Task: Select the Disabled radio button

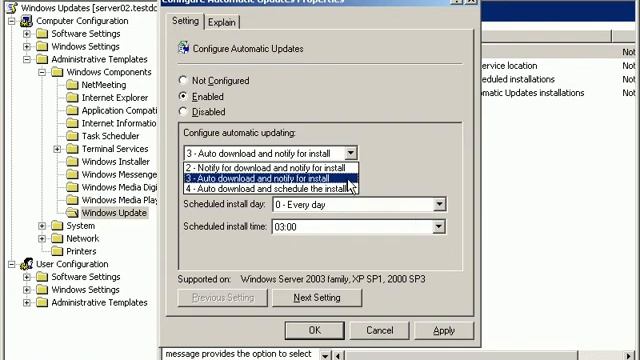Action: 183,111
